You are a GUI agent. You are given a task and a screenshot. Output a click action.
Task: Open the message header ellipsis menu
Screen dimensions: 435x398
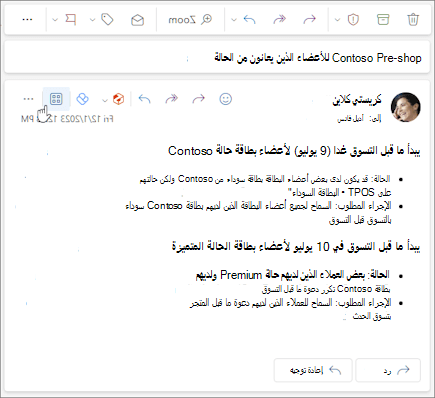[x=28, y=99]
